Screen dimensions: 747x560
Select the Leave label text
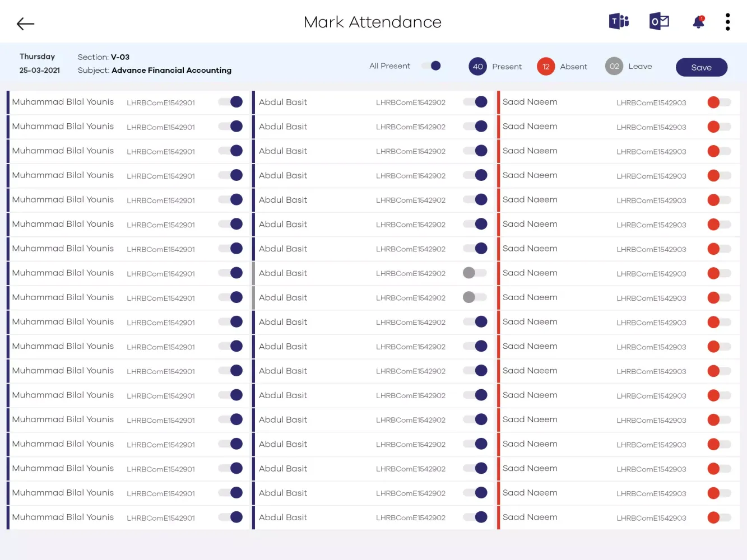(640, 67)
